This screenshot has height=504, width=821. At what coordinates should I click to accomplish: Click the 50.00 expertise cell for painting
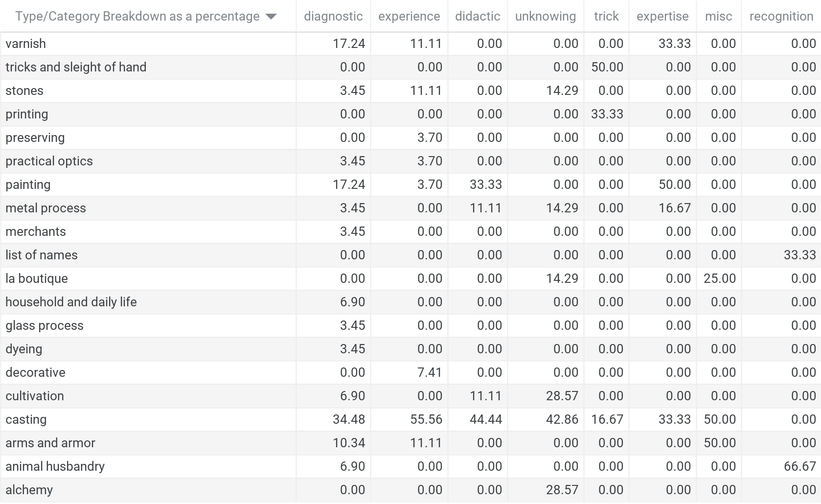coord(674,184)
